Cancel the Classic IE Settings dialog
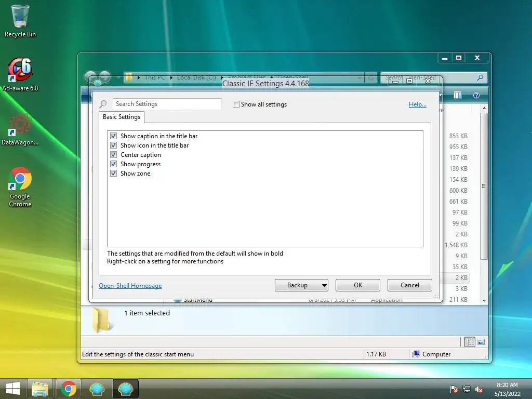532x399 pixels. (x=410, y=285)
